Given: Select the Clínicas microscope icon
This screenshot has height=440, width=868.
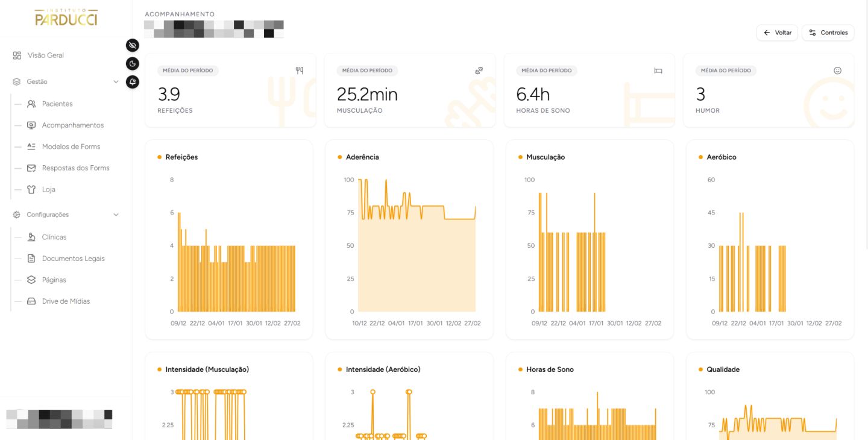Looking at the screenshot, I should (x=31, y=237).
